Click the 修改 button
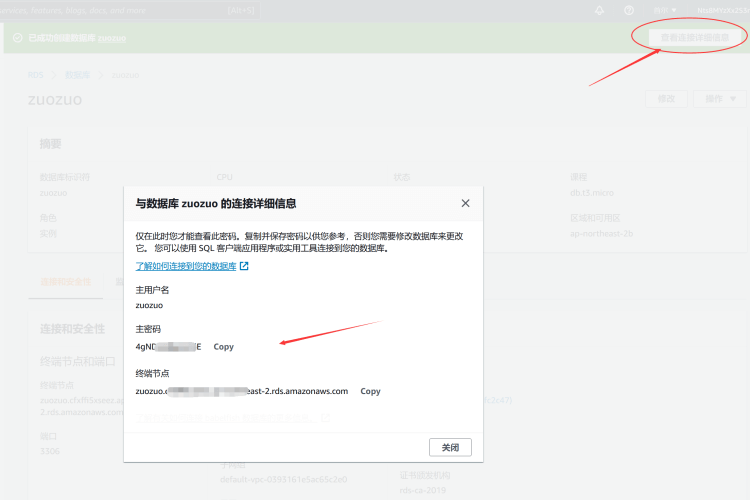This screenshot has height=500, width=750. click(x=666, y=99)
